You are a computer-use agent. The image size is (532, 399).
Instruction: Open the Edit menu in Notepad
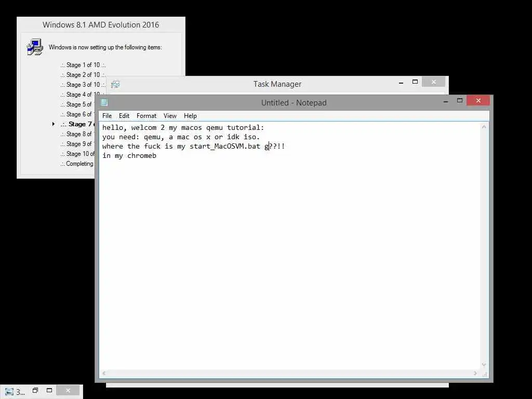124,116
